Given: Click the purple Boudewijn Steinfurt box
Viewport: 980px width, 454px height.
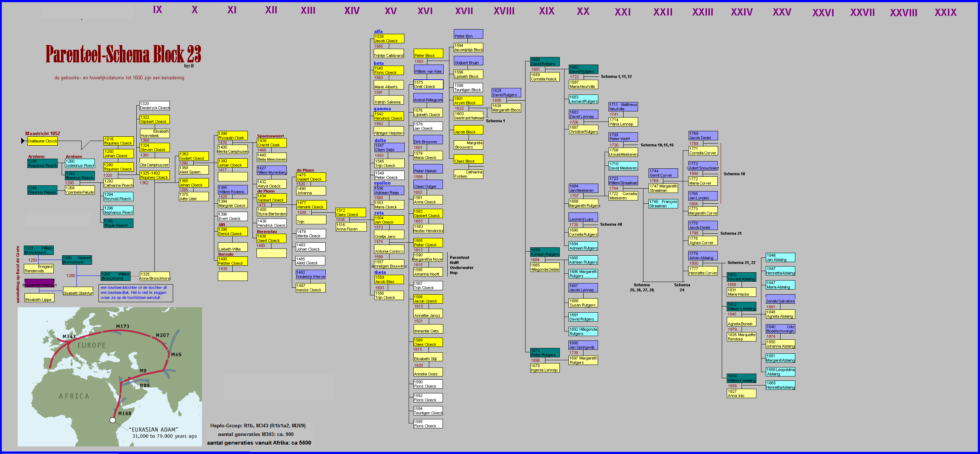Looking at the screenshot, I should pos(39,284).
